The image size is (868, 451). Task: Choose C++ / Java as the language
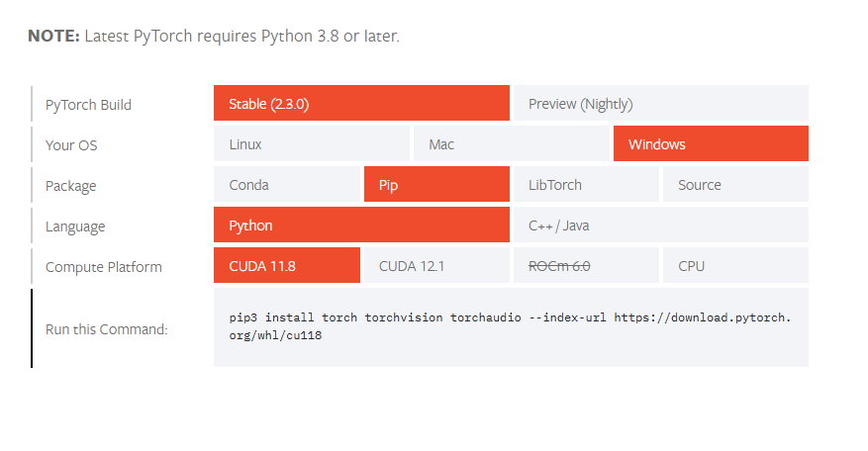661,225
